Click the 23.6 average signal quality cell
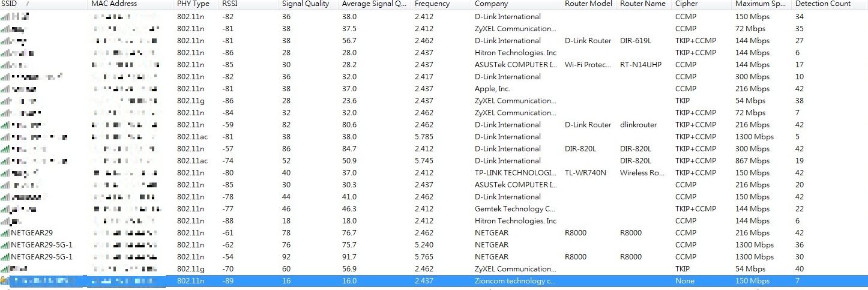Viewport: 868px width, 290px height. [349, 101]
